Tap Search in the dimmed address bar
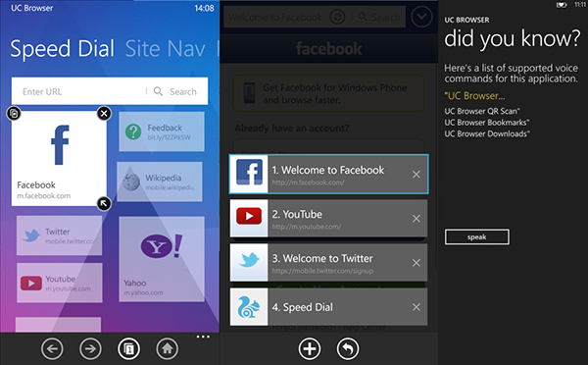Viewport: 588px width, 365px height. click(378, 17)
